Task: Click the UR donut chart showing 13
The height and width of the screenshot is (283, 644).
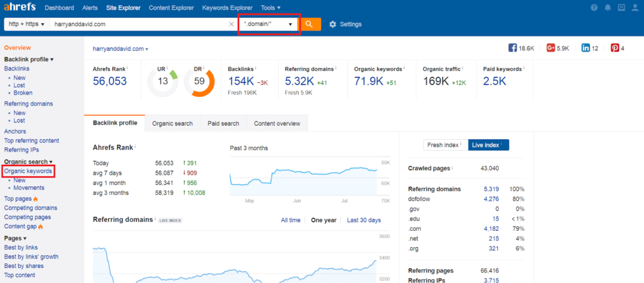Action: (x=163, y=81)
